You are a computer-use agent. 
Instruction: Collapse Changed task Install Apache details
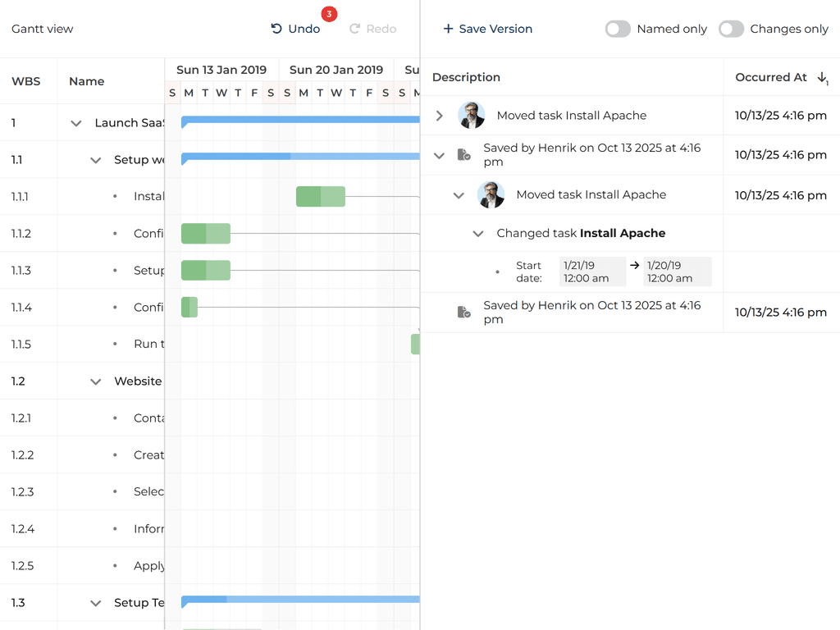click(478, 234)
